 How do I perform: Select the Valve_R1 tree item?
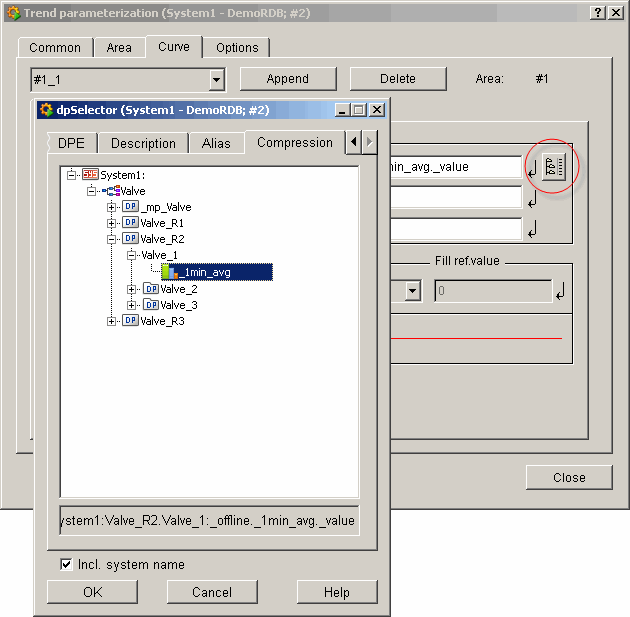(x=162, y=223)
